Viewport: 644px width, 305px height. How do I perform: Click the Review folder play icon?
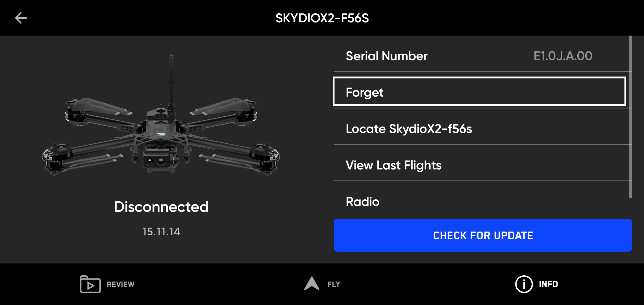point(90,284)
